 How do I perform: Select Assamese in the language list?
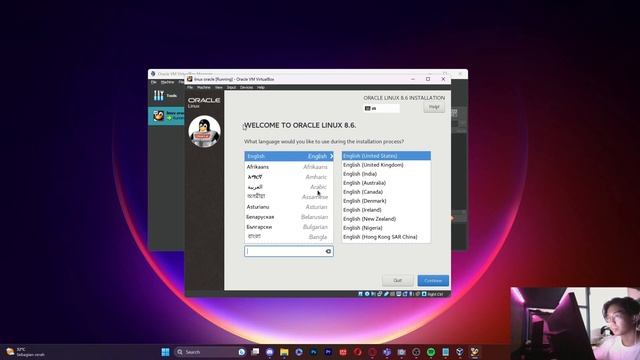coord(289,197)
